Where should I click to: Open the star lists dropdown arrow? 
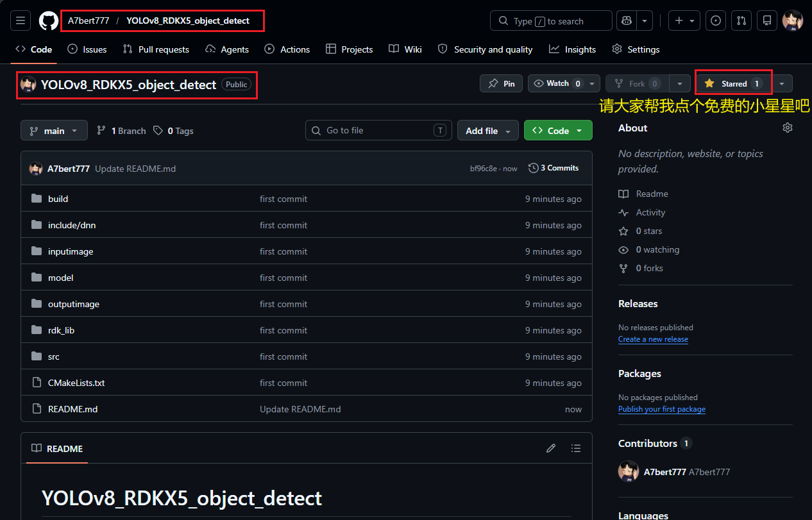tap(782, 83)
